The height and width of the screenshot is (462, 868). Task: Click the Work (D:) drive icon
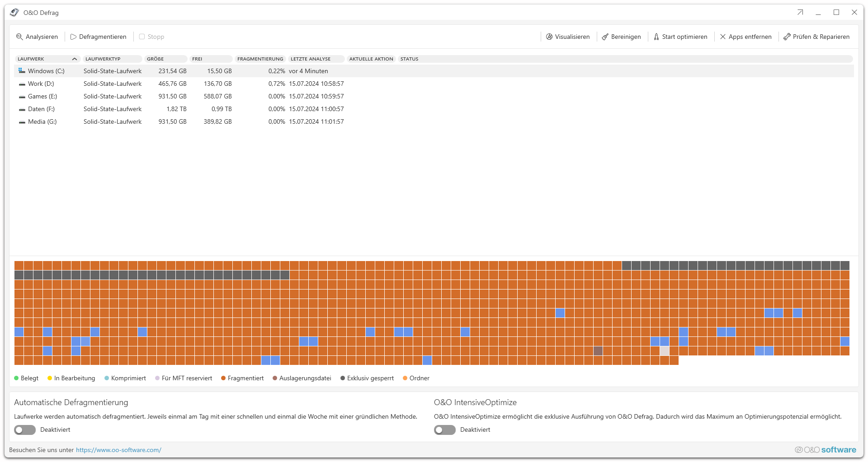[x=22, y=84]
